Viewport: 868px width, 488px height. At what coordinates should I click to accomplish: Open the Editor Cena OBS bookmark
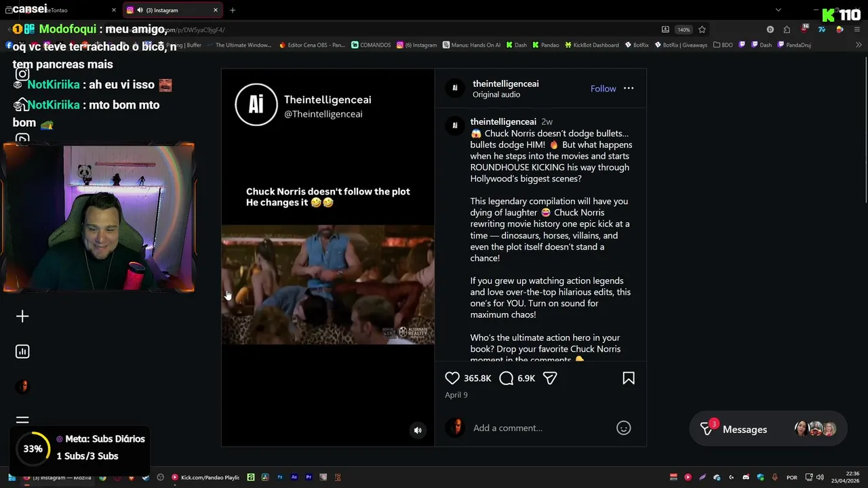coord(313,45)
